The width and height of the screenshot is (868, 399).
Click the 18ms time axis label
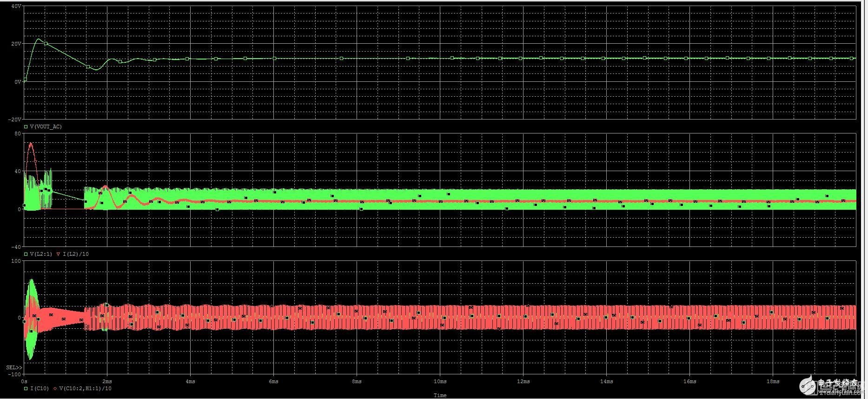click(773, 381)
